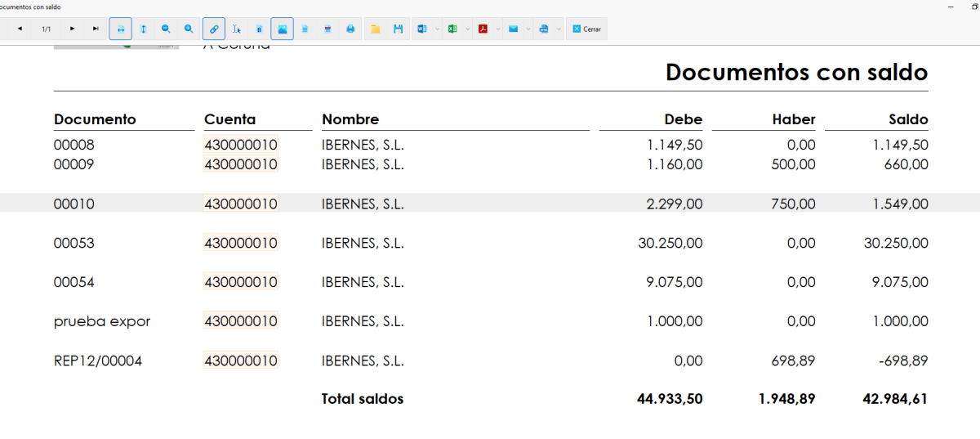Toggle the image display button

tap(282, 29)
